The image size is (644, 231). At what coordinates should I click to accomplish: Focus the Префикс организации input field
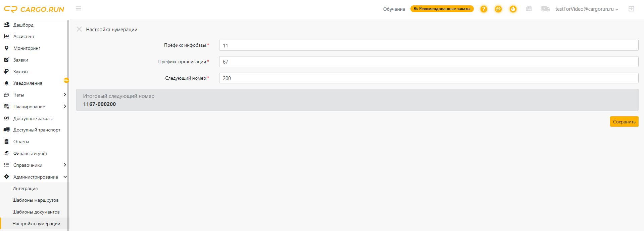click(429, 62)
